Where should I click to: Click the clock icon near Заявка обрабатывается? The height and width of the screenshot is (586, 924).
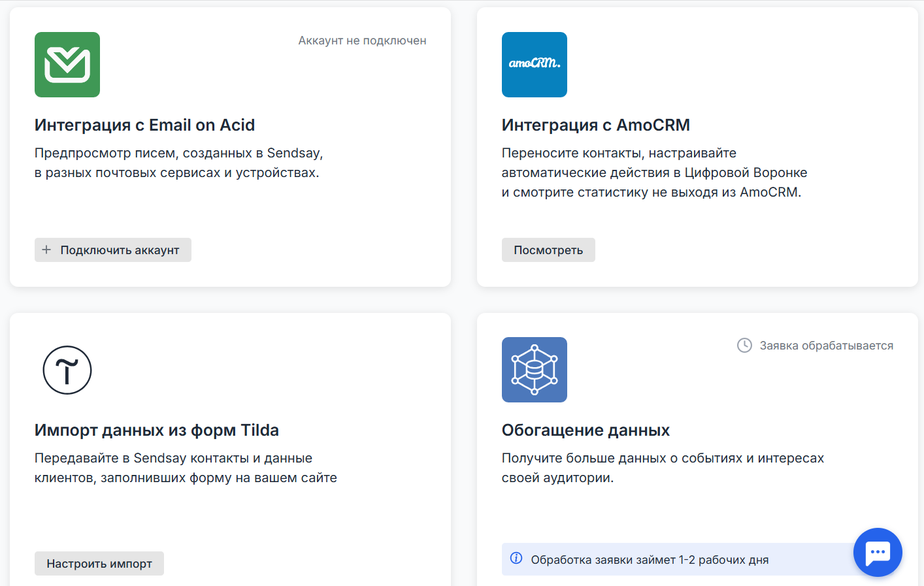tap(744, 345)
